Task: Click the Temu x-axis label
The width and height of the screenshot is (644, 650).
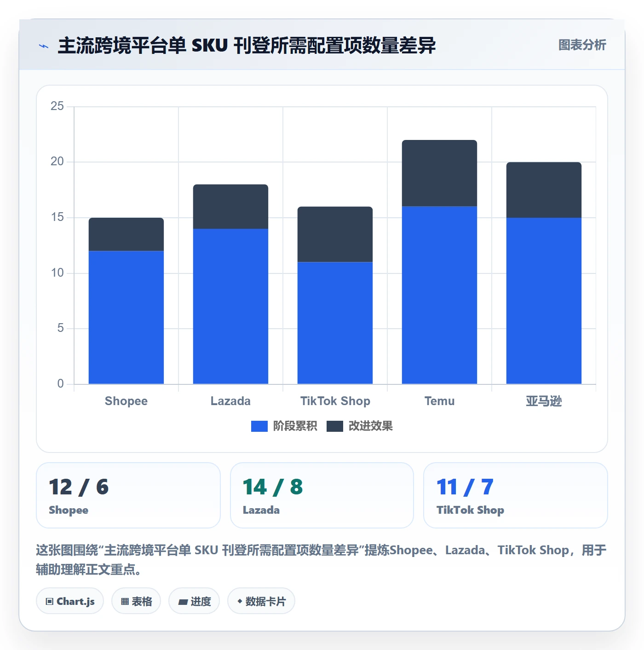Action: tap(439, 401)
